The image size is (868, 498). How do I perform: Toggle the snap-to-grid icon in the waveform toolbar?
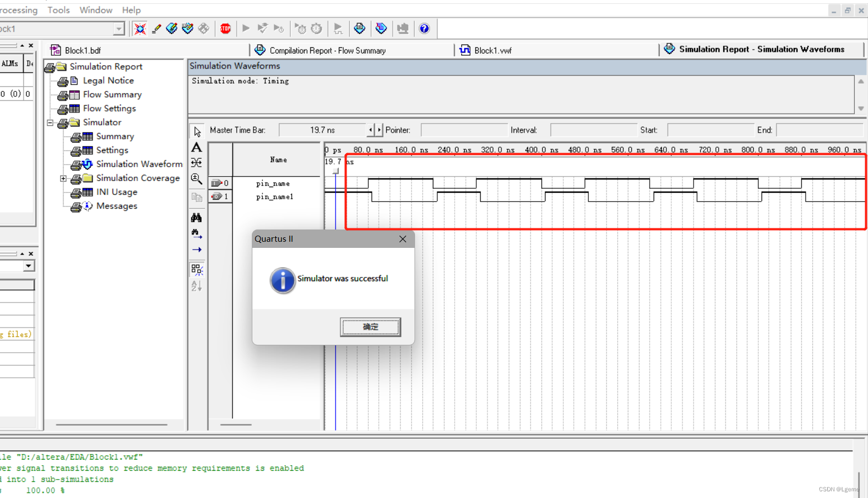(x=196, y=269)
